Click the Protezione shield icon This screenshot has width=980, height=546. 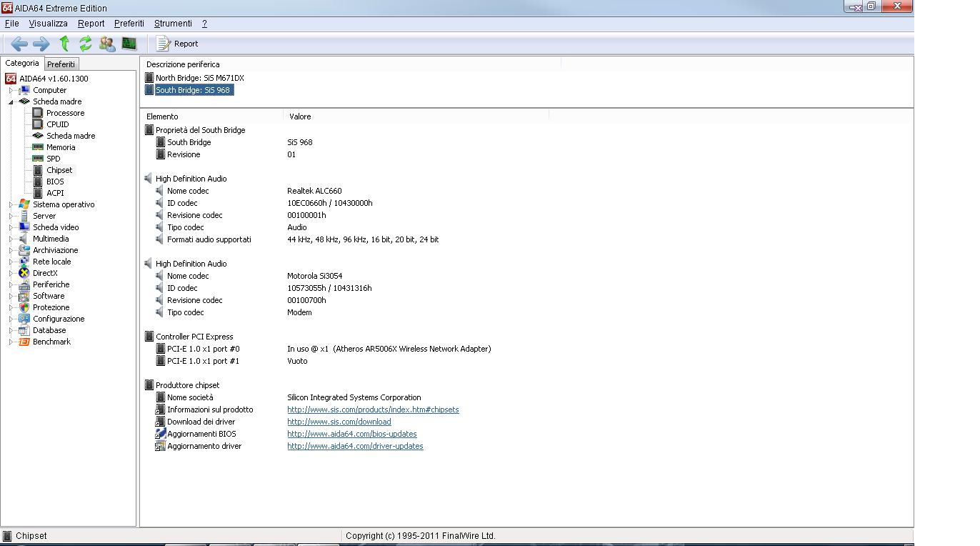24,307
